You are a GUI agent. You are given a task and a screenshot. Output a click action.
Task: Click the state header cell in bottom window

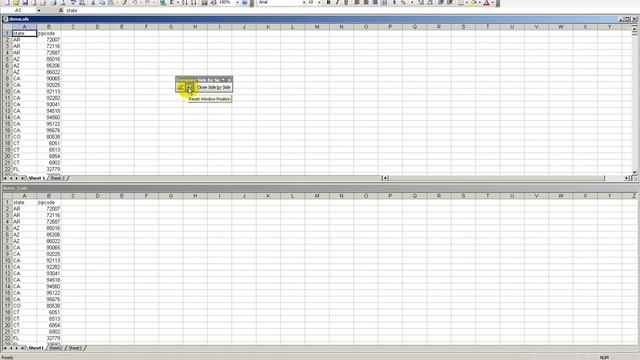[x=24, y=202]
